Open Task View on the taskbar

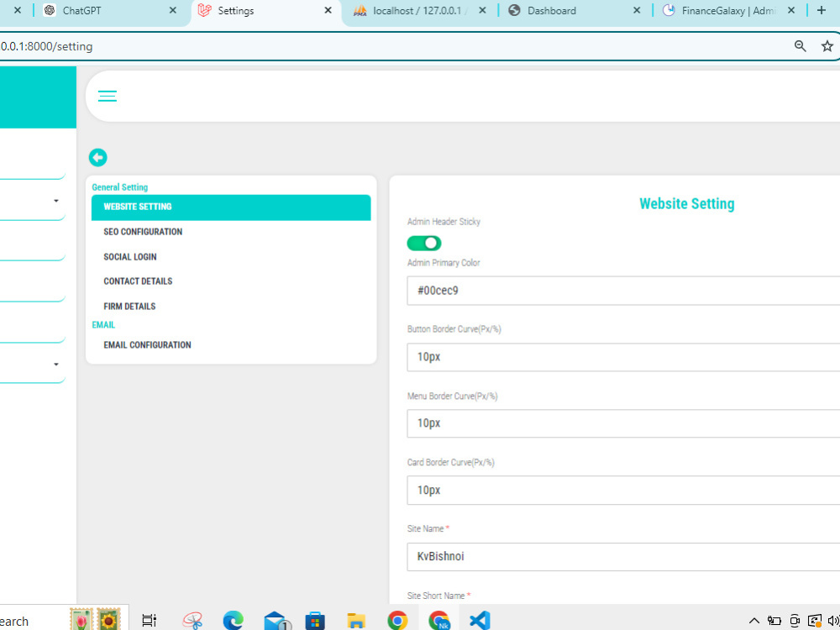click(149, 621)
